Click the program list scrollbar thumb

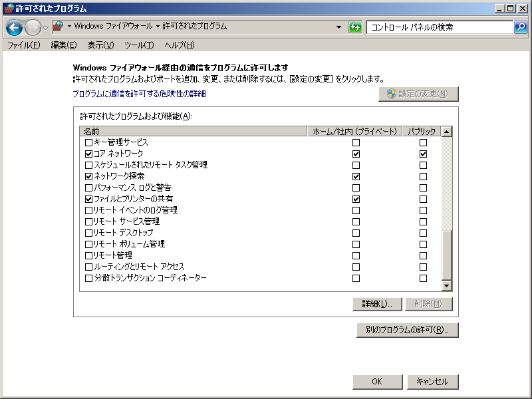(x=447, y=255)
